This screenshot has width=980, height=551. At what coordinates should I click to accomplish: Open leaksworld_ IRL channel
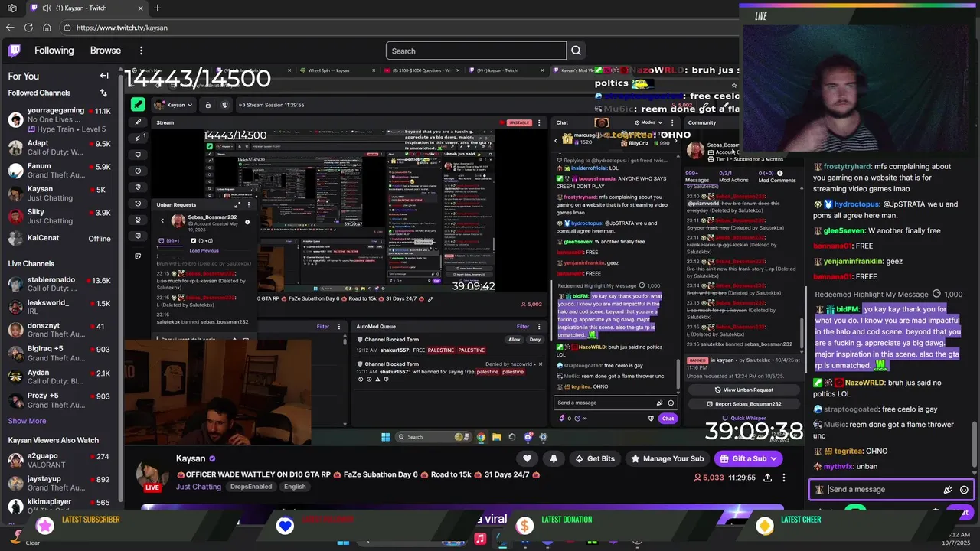60,307
